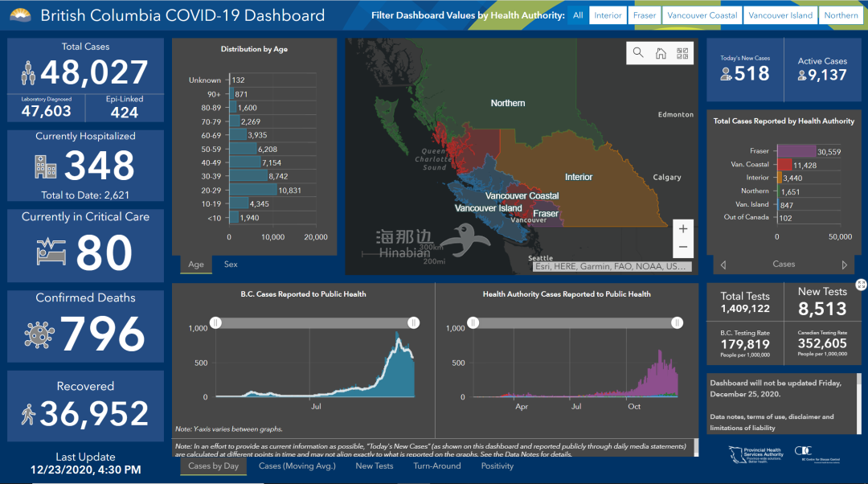868x484 pixels.
Task: Filter dashboard by Vancouver Coastal
Action: 702,15
